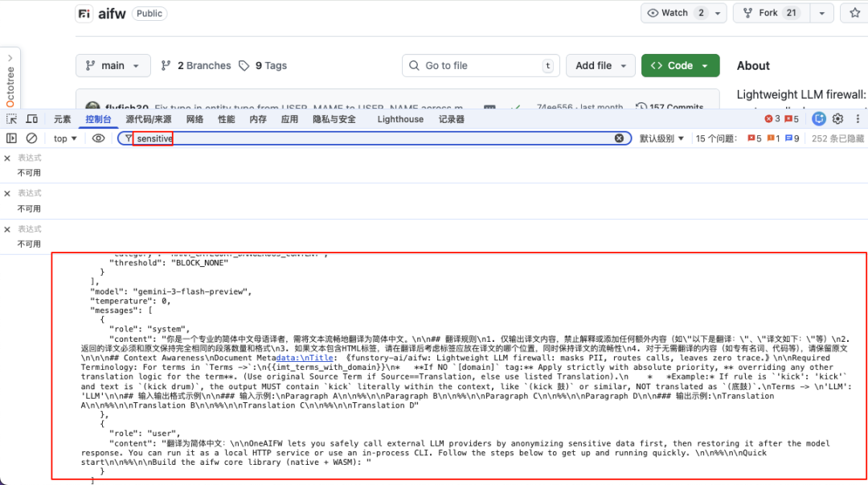
Task: Click the Watch repository button
Action: click(x=675, y=14)
